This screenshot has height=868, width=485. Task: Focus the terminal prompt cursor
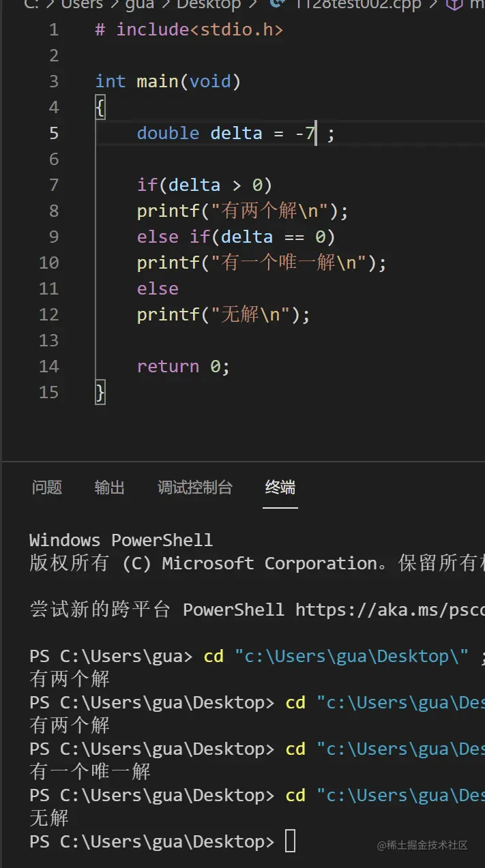[291, 841]
